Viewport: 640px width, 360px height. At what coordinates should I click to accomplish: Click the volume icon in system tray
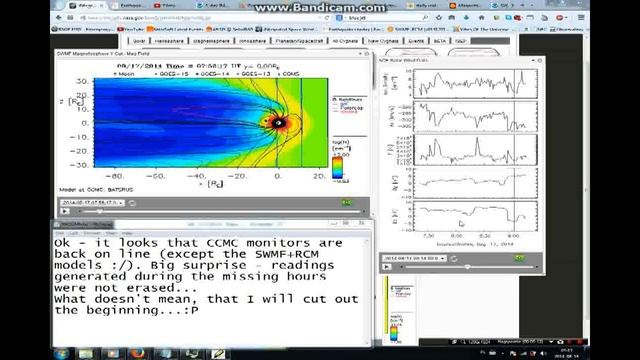(x=543, y=353)
